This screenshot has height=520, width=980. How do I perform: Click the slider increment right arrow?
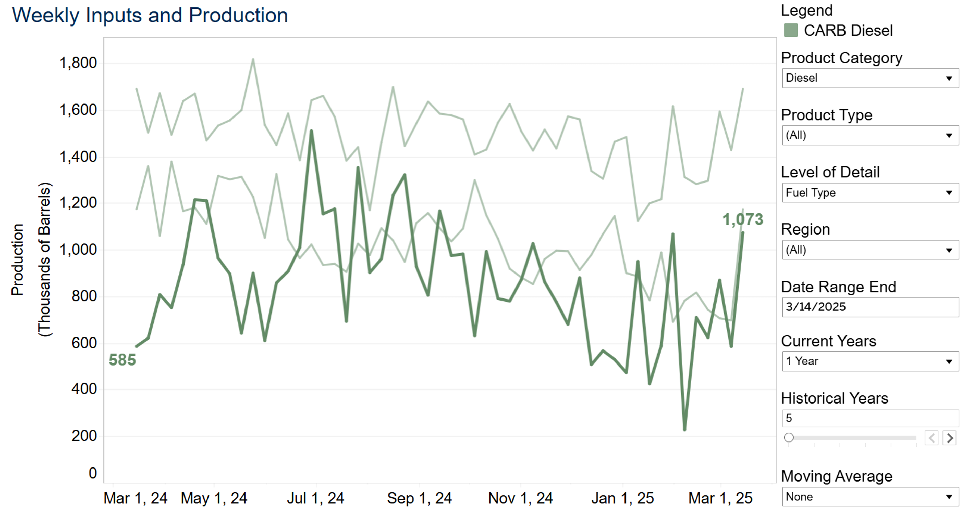(x=950, y=438)
